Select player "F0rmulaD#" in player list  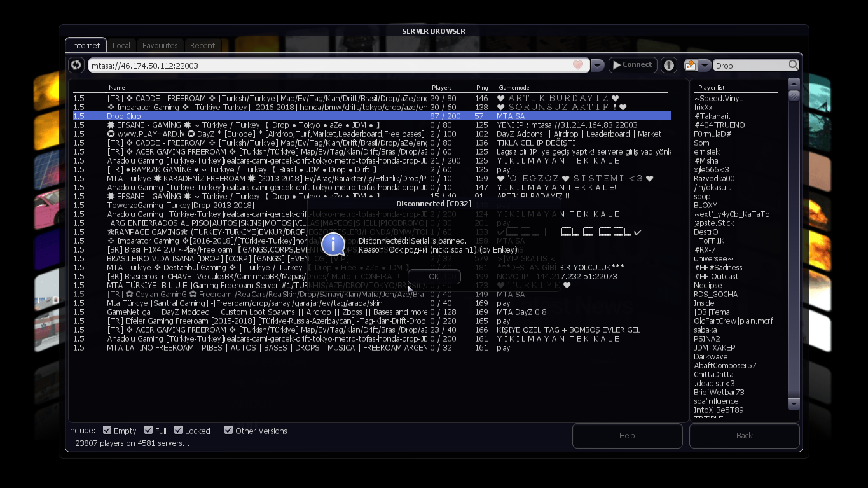click(x=712, y=134)
